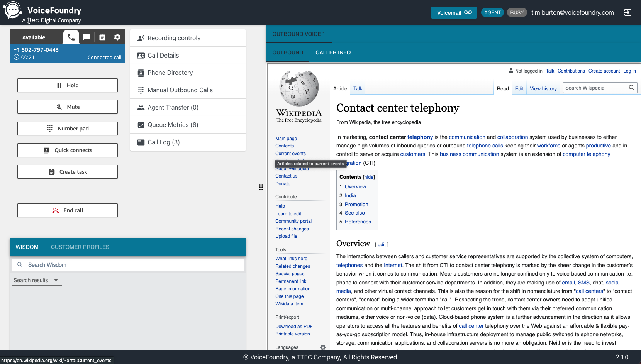
Task: Click the logout icon in top header
Action: (628, 12)
